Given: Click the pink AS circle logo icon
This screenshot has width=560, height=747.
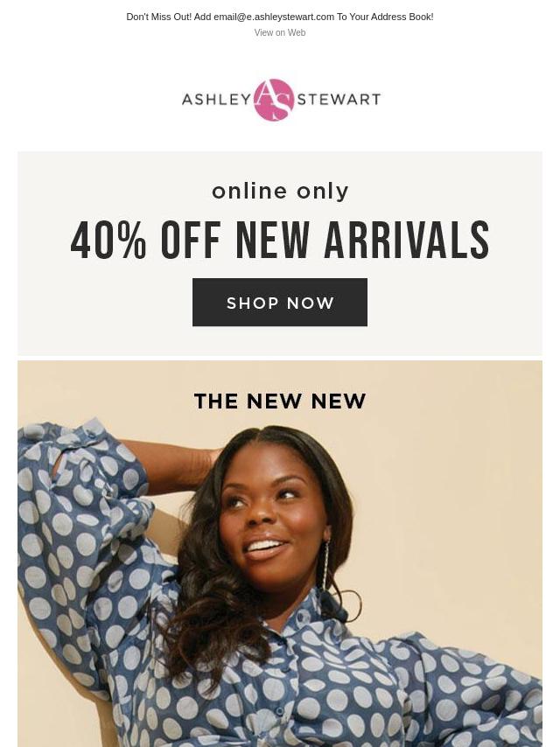Looking at the screenshot, I should [274, 100].
